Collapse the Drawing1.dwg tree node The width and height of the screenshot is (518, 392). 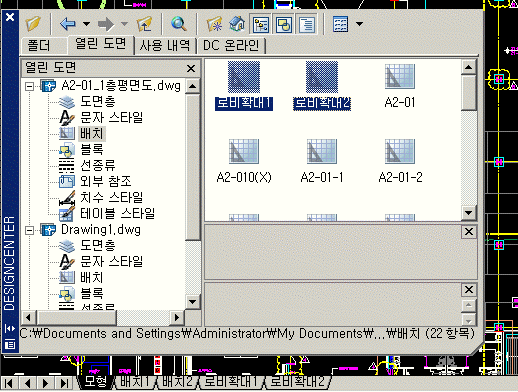click(30, 230)
